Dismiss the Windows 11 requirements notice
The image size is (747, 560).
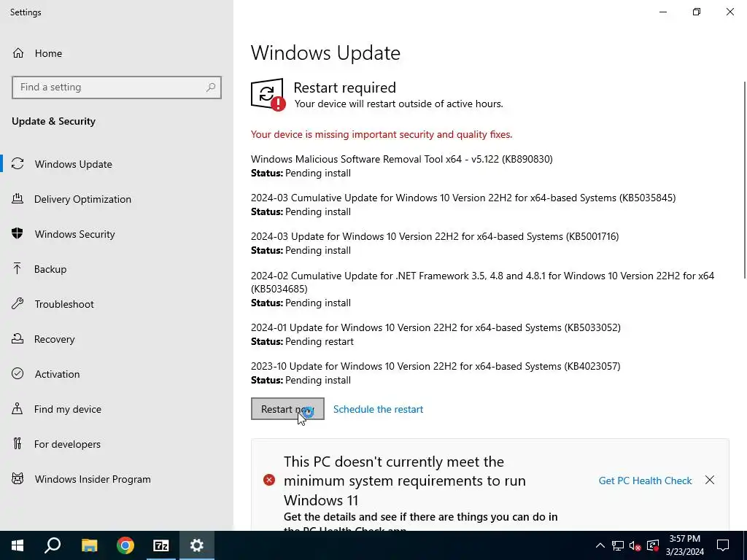pos(710,480)
